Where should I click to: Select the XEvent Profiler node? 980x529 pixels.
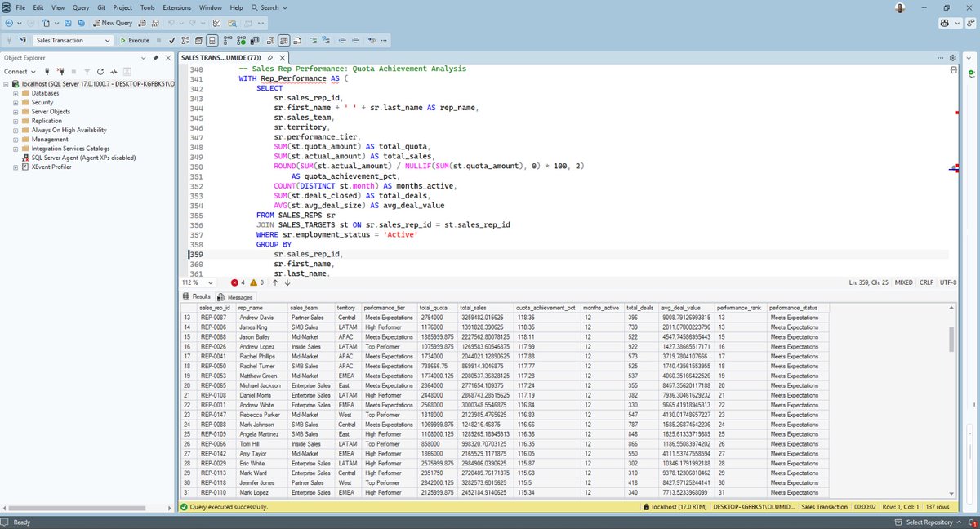point(53,167)
